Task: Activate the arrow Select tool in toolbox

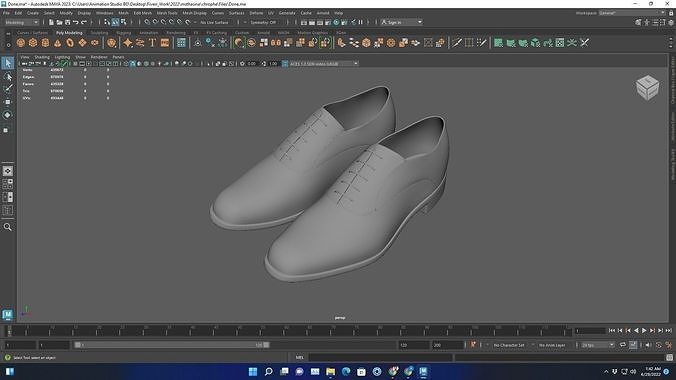Action: (x=8, y=63)
